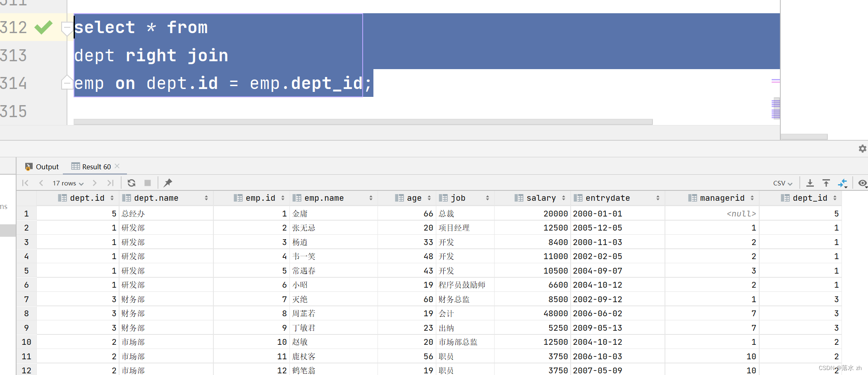Click the <null> managerid cell

(712, 214)
